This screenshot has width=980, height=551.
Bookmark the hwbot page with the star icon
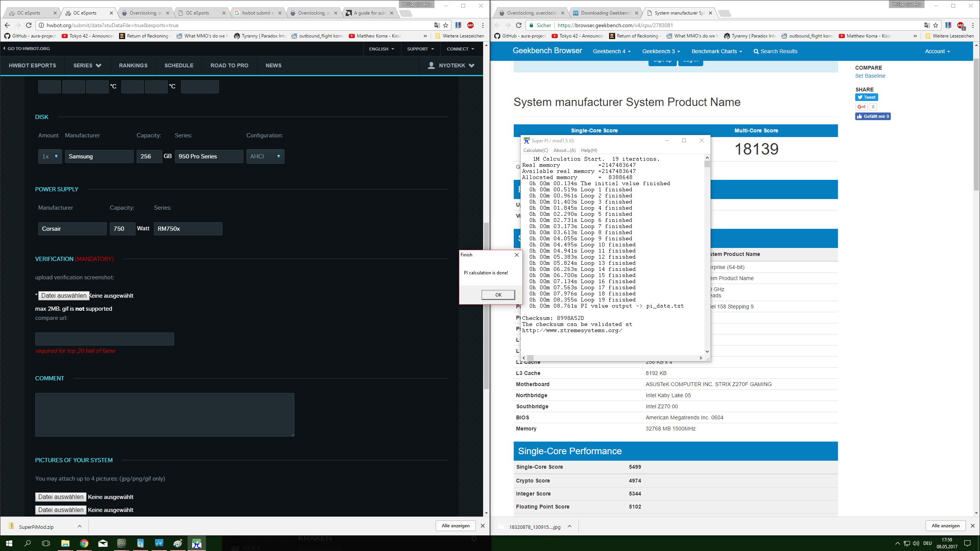point(446,25)
